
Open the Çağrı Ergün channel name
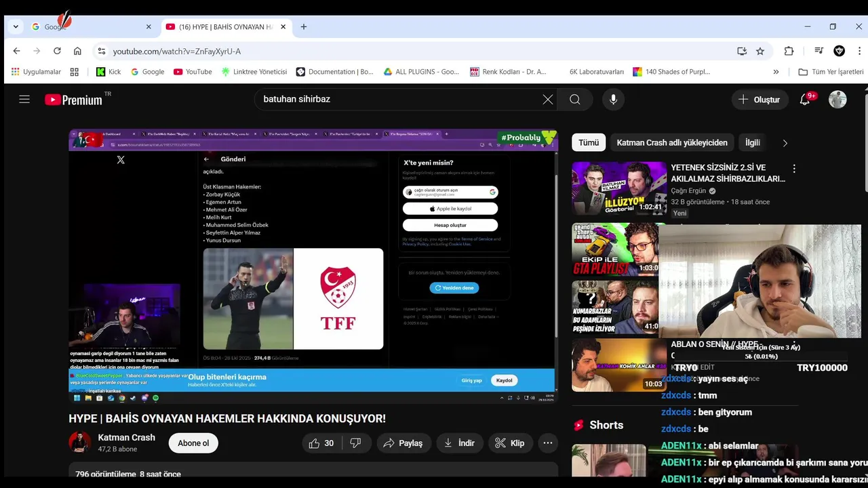(688, 191)
